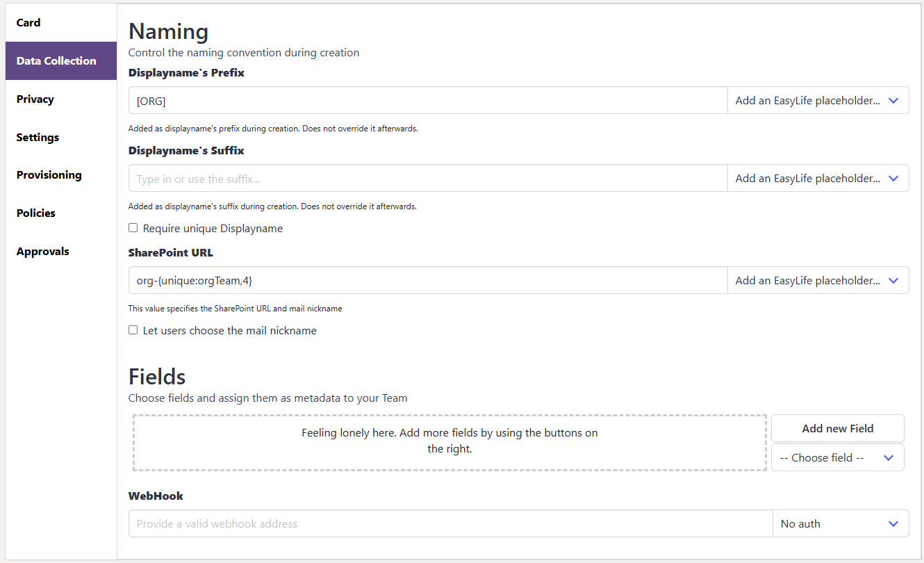Expand the SharePoint URL placeholder dropdown
The image size is (924, 563).
point(817,280)
